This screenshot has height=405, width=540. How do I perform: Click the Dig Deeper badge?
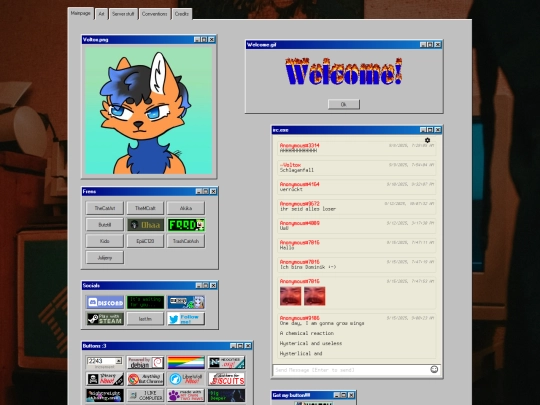click(226, 395)
